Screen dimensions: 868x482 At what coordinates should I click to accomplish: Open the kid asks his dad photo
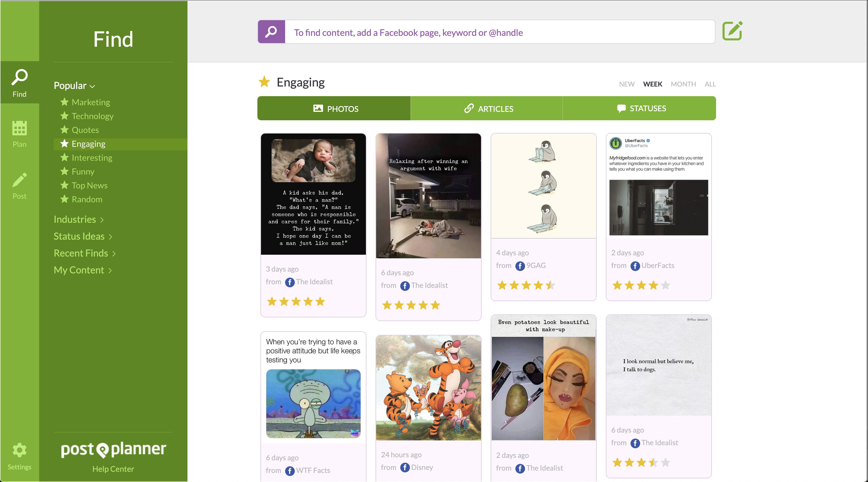point(313,194)
